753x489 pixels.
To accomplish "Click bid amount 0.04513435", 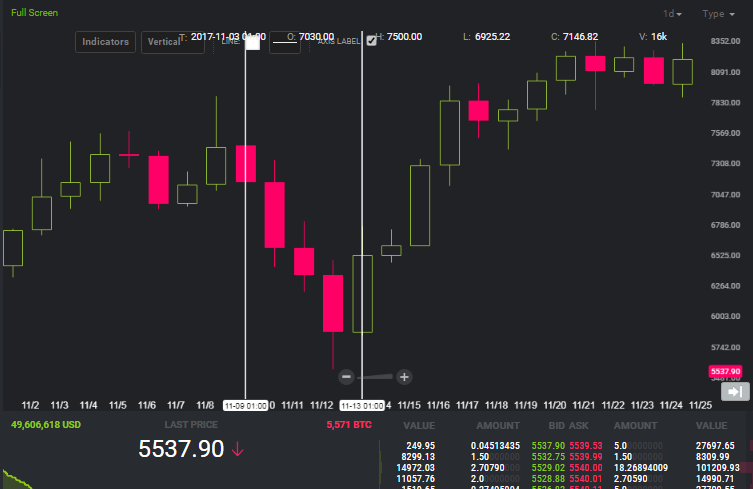I will tap(495, 446).
